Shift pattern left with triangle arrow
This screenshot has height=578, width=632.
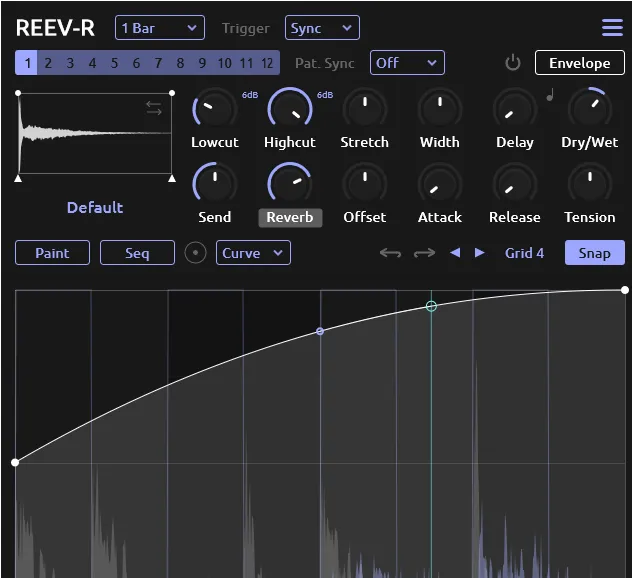pyautogui.click(x=455, y=253)
